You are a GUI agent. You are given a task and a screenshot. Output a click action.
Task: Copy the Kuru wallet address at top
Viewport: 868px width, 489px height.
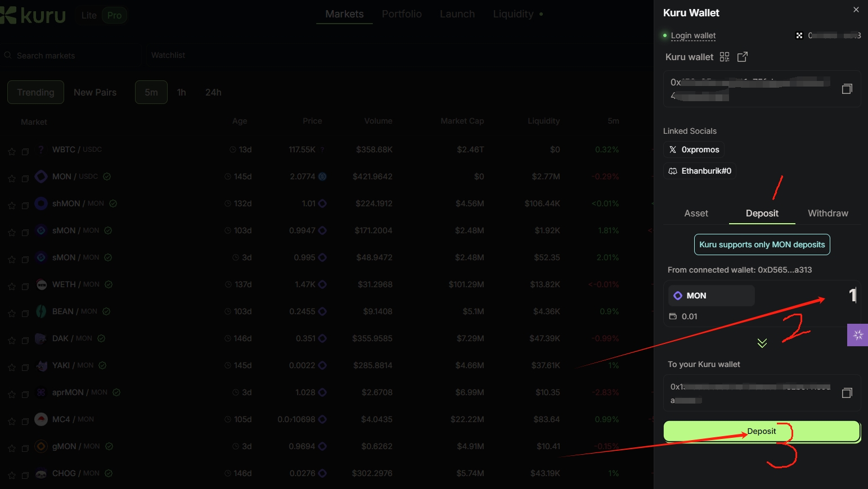coord(847,89)
